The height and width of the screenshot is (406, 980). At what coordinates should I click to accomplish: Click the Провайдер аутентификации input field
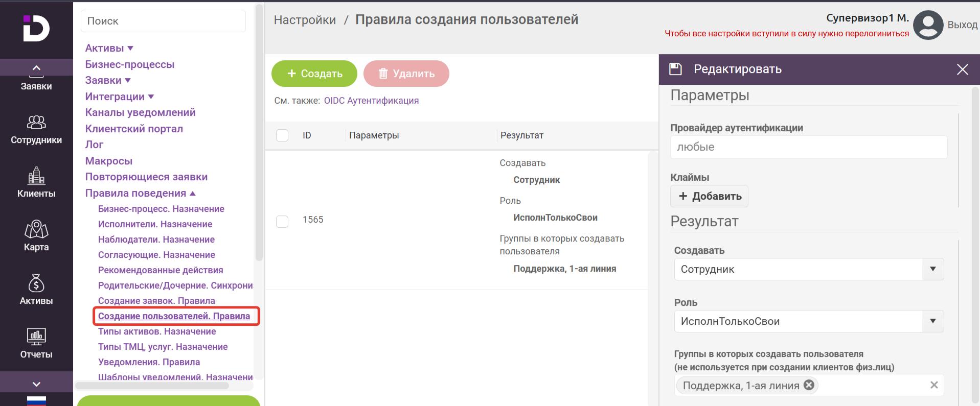point(808,147)
